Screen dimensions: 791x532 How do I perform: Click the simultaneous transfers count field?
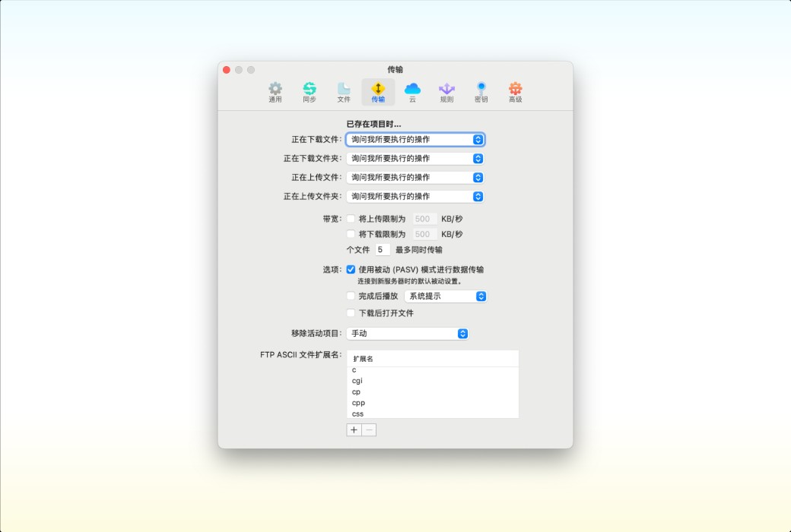(x=381, y=249)
